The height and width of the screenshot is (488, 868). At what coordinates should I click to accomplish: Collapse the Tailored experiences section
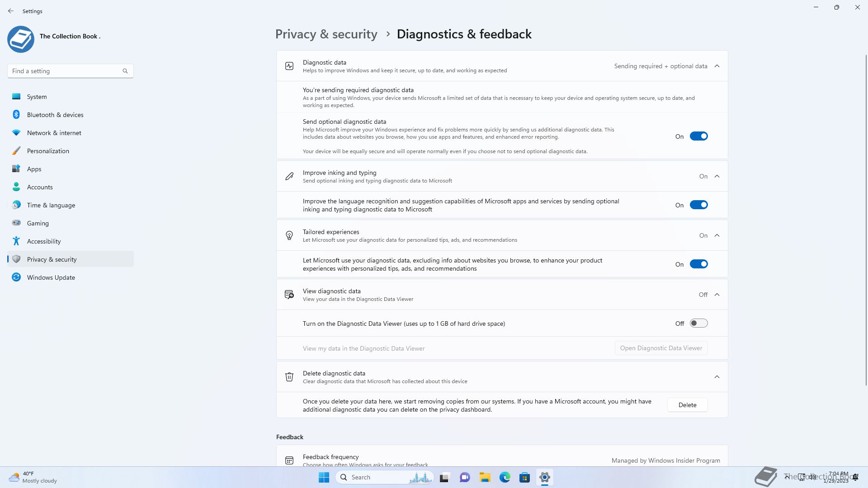717,235
